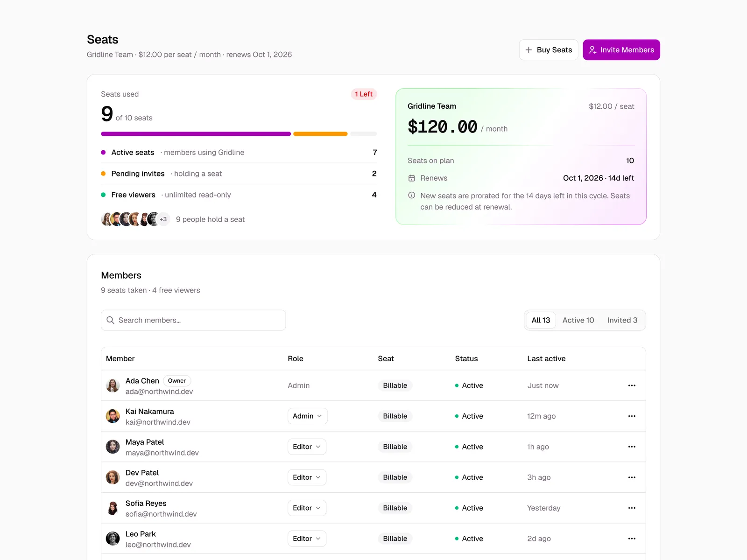The width and height of the screenshot is (747, 560).
Task: Click the email sofia@northwind.dev
Action: coord(161,514)
